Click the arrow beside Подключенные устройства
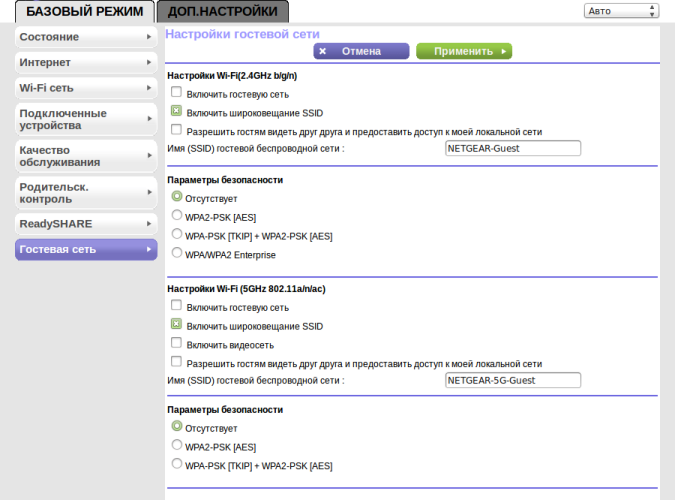This screenshot has height=500, width=675. (149, 118)
